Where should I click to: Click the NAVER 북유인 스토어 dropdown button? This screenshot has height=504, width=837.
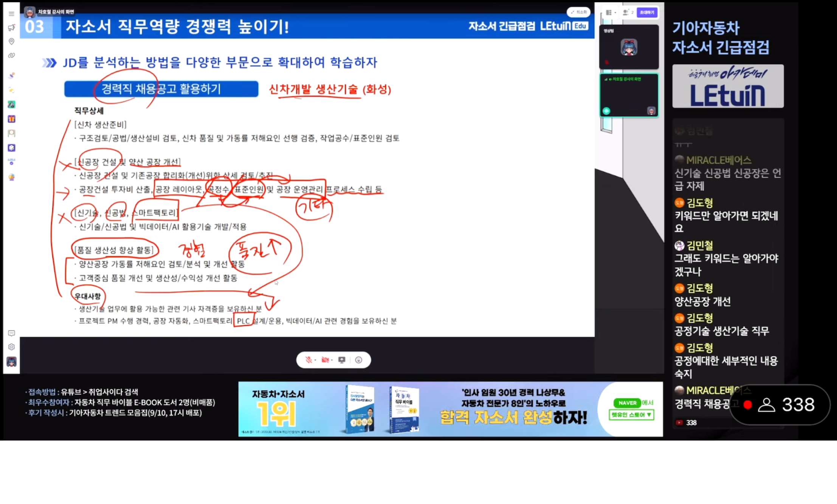pos(631,415)
